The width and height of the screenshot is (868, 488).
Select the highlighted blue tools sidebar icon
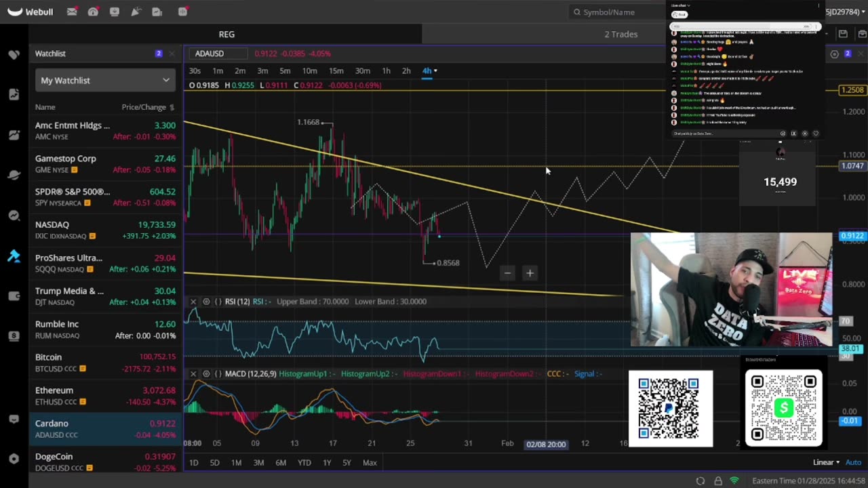(x=14, y=256)
